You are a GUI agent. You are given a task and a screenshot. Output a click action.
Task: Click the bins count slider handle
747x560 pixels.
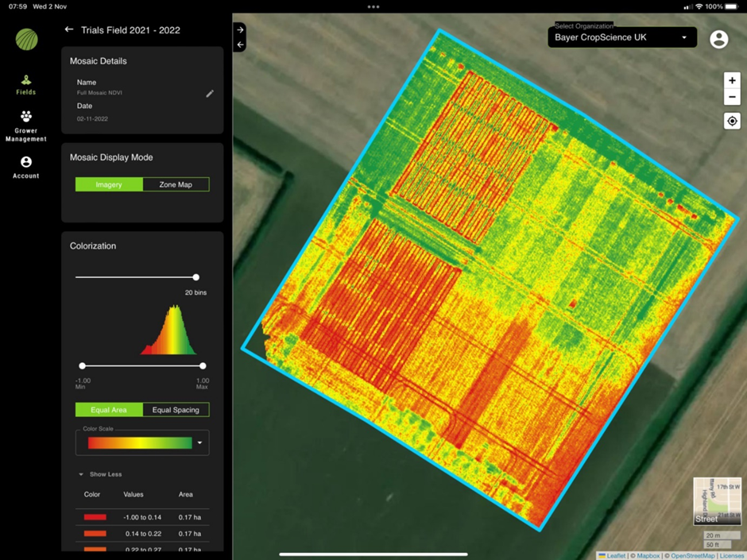(x=195, y=277)
